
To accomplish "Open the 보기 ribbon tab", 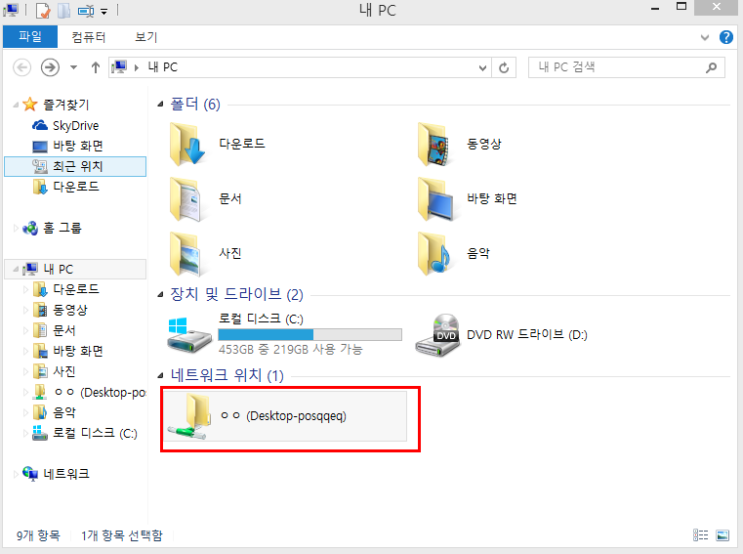I will click(x=146, y=37).
